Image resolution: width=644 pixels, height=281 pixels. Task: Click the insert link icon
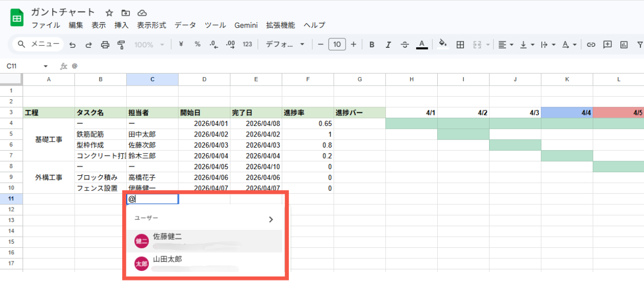click(591, 45)
